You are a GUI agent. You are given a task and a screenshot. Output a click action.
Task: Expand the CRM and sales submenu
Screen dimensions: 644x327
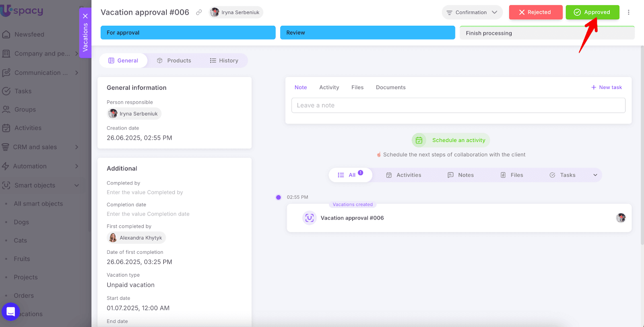pyautogui.click(x=76, y=147)
